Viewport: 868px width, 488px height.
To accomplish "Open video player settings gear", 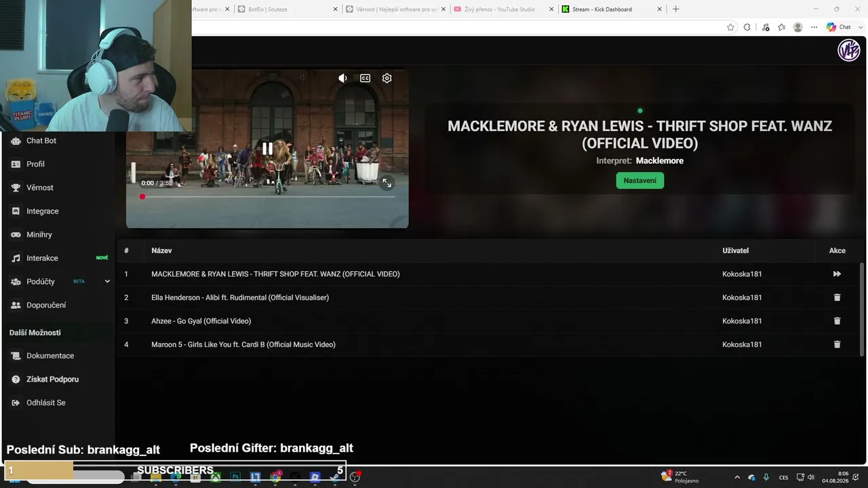I will point(387,78).
